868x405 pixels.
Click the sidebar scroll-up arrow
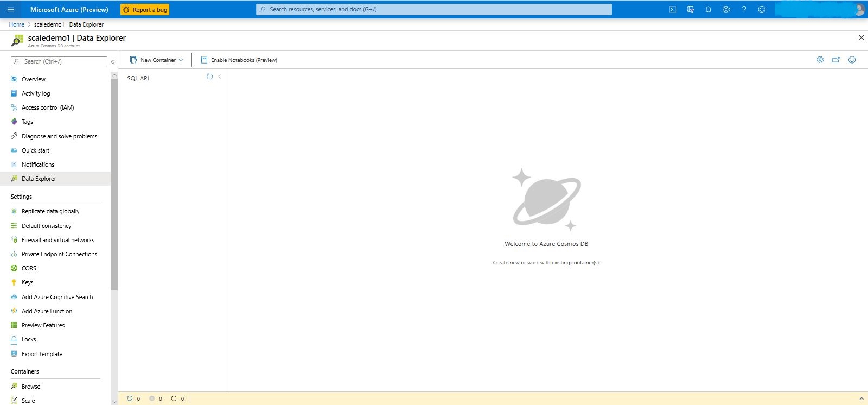(x=114, y=75)
